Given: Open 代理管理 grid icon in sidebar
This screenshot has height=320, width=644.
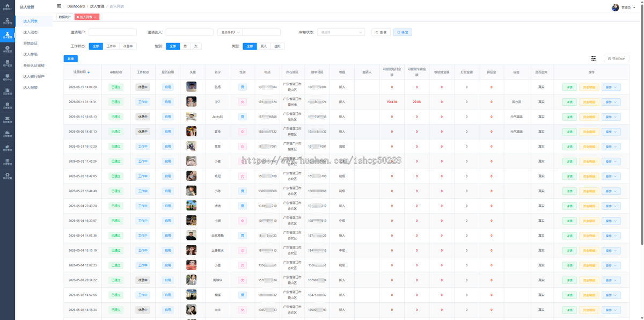Looking at the screenshot, I should 7,163.
